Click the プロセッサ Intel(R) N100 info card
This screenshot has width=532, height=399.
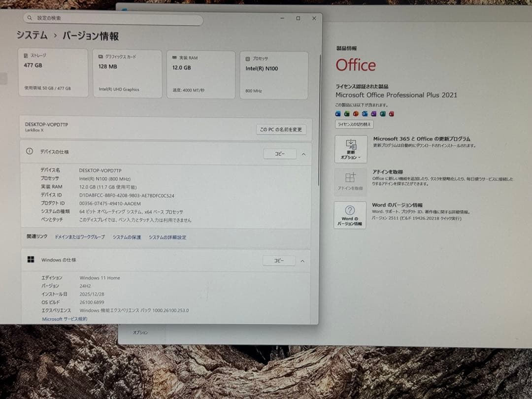pos(274,74)
